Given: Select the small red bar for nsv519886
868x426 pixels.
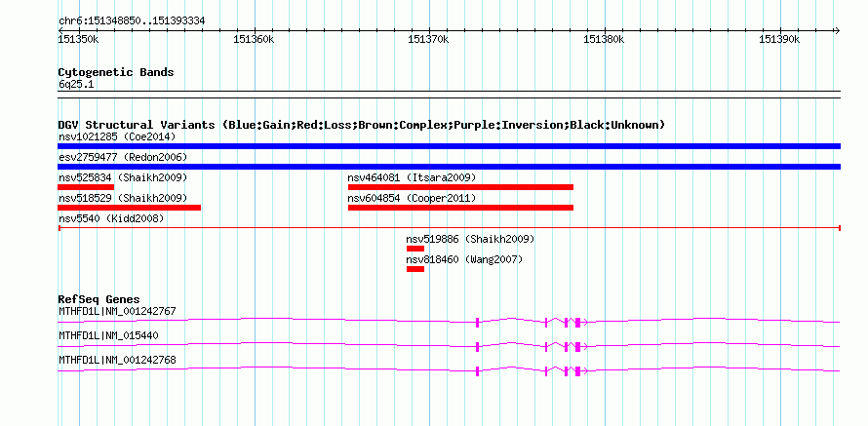Looking at the screenshot, I should (415, 249).
